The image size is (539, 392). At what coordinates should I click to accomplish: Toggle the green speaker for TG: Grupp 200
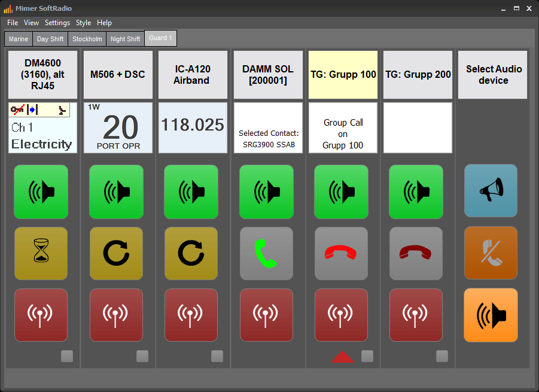[416, 192]
